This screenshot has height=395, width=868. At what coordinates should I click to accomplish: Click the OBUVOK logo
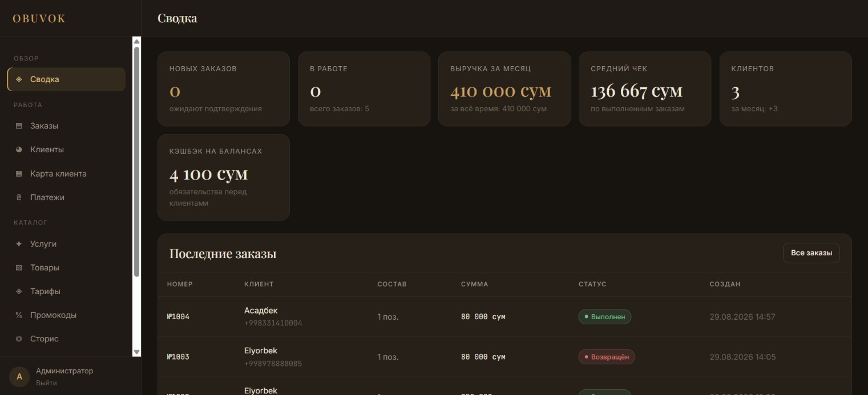(x=39, y=18)
